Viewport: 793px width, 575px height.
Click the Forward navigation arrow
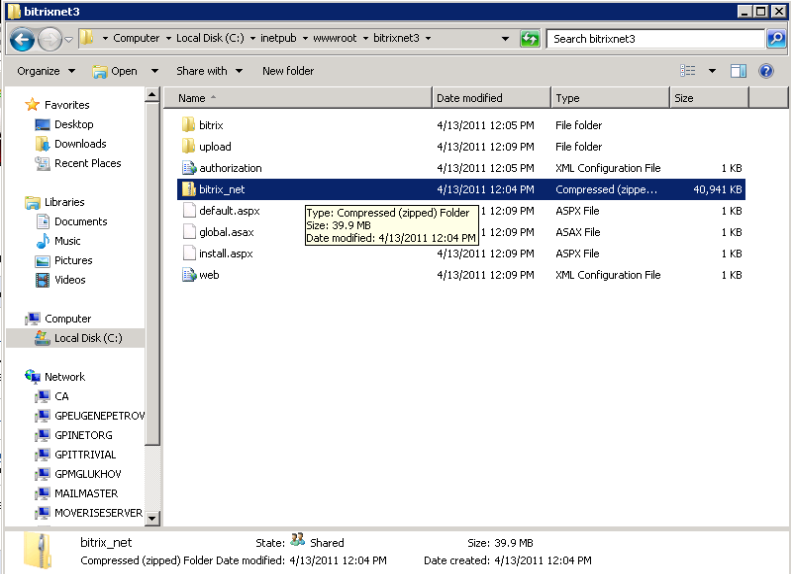50,39
